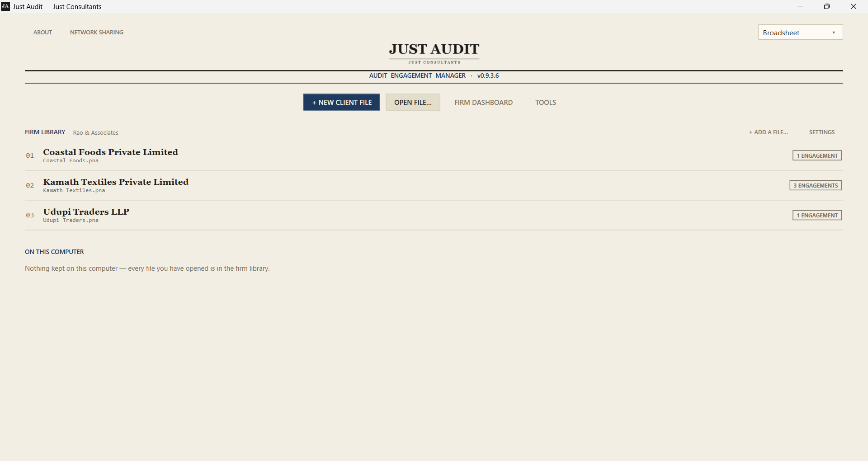Open Udupi Traders LLP client file

(434, 215)
